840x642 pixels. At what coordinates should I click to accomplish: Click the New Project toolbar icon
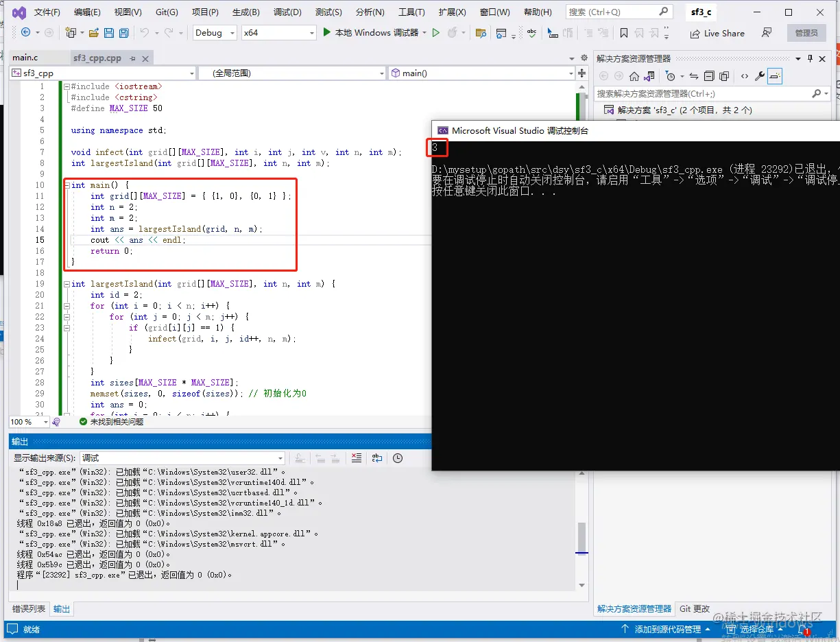tap(70, 32)
